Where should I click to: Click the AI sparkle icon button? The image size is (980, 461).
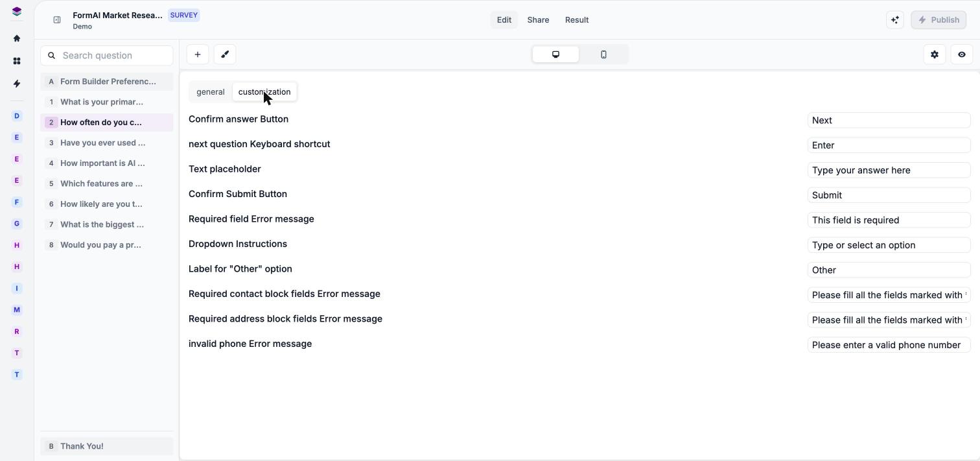click(895, 20)
